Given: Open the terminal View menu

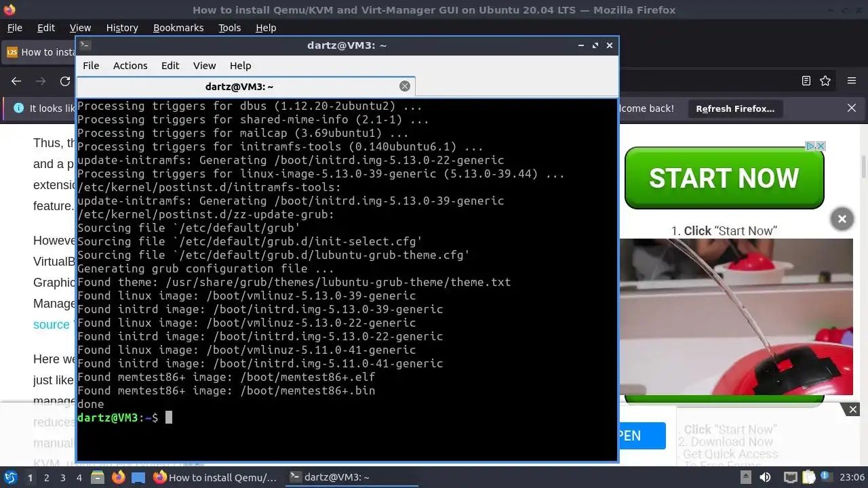Looking at the screenshot, I should pos(204,66).
